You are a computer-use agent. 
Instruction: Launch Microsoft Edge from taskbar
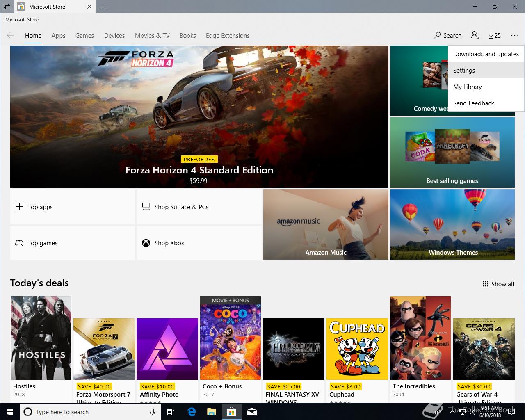(192, 412)
